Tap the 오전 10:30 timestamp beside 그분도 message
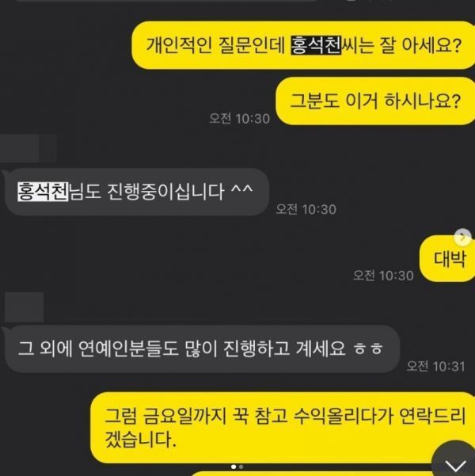 (x=239, y=118)
